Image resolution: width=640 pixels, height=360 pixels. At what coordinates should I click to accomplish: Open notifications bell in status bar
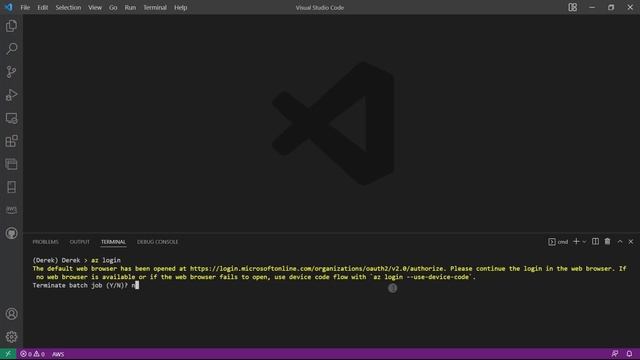pyautogui.click(x=629, y=354)
